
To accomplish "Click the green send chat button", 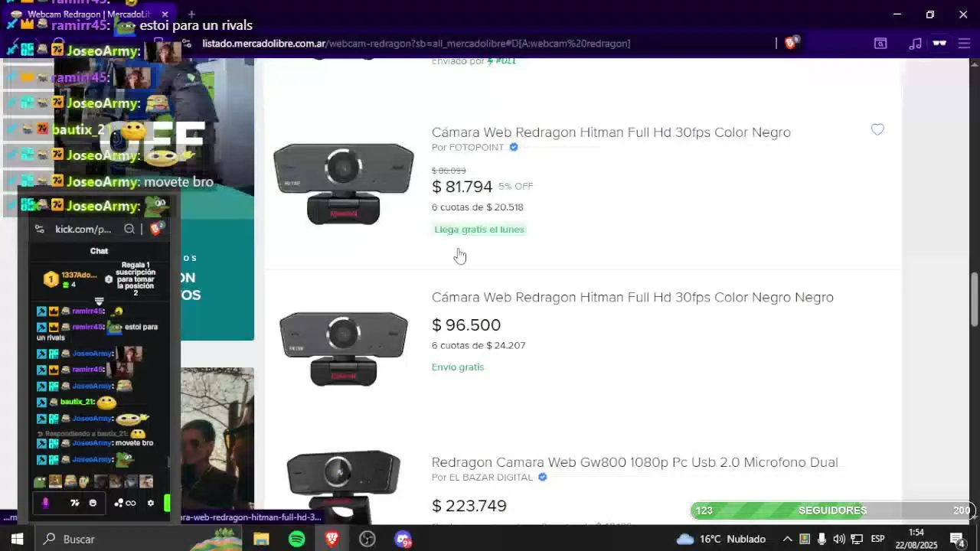I will click(167, 503).
